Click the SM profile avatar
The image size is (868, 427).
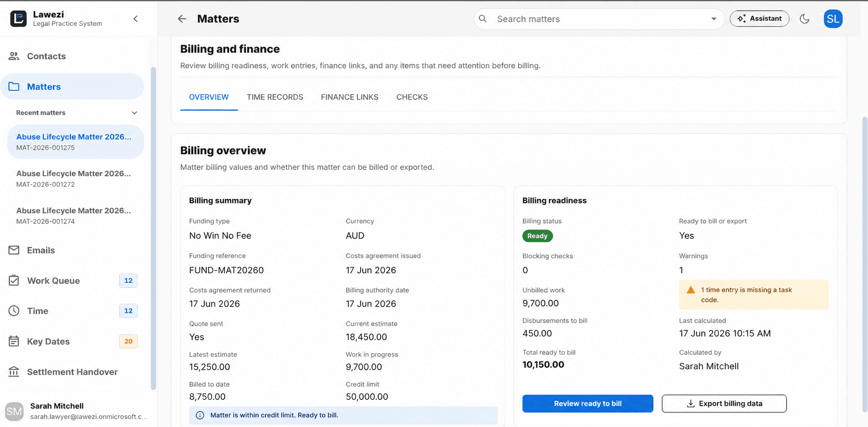(x=14, y=411)
